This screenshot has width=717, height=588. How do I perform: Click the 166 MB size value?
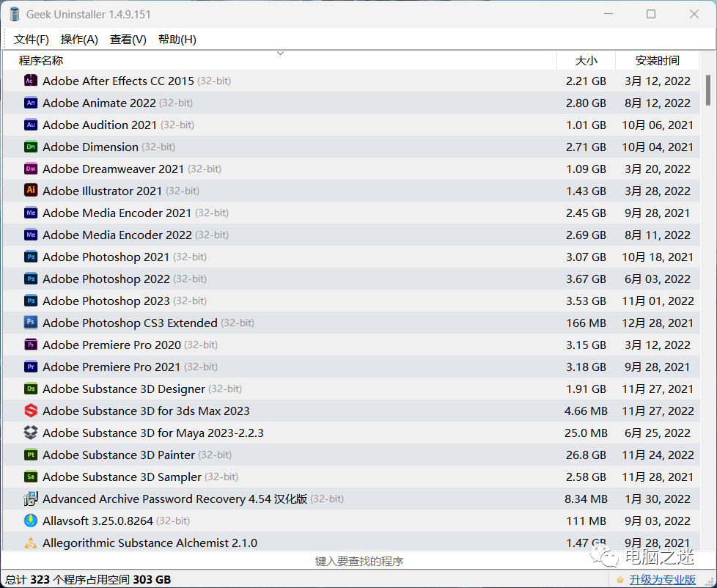(586, 323)
